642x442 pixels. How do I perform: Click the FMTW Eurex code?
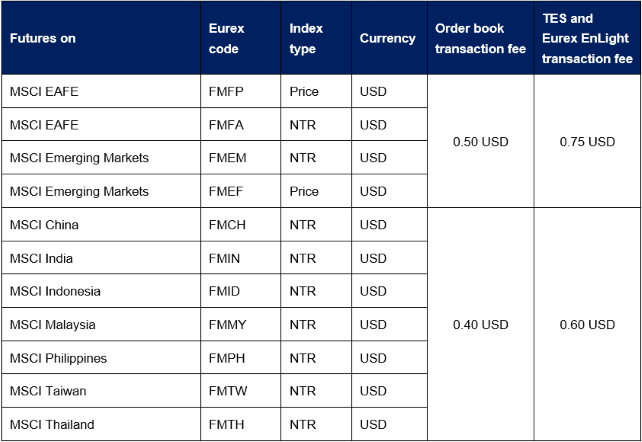[227, 392]
